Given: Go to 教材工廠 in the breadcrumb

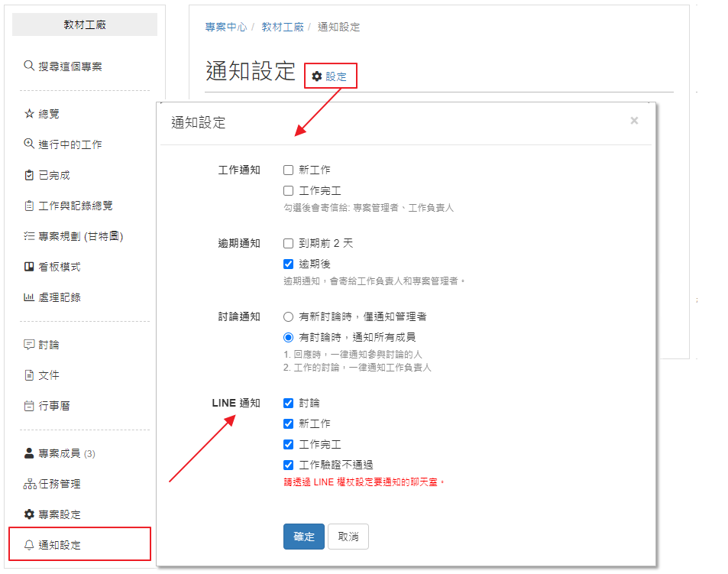Looking at the screenshot, I should click(283, 27).
